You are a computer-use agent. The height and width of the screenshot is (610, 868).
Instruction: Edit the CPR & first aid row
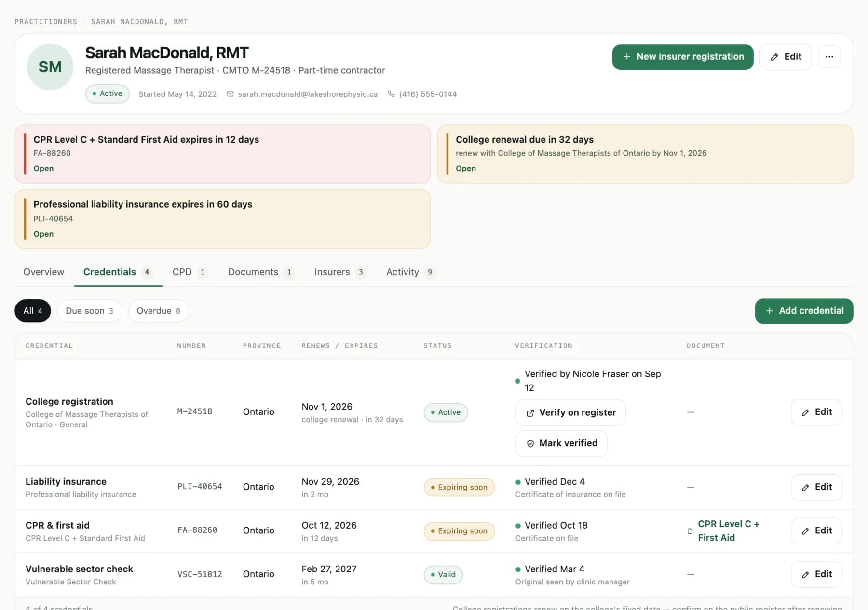click(816, 530)
